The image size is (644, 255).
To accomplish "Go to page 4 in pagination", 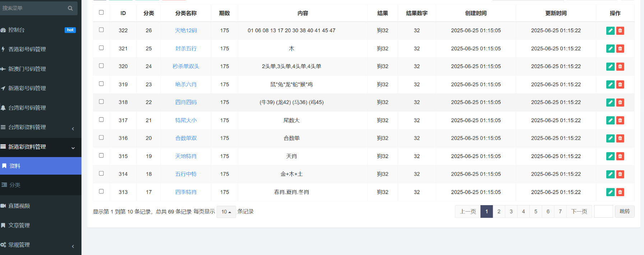I will (523, 212).
